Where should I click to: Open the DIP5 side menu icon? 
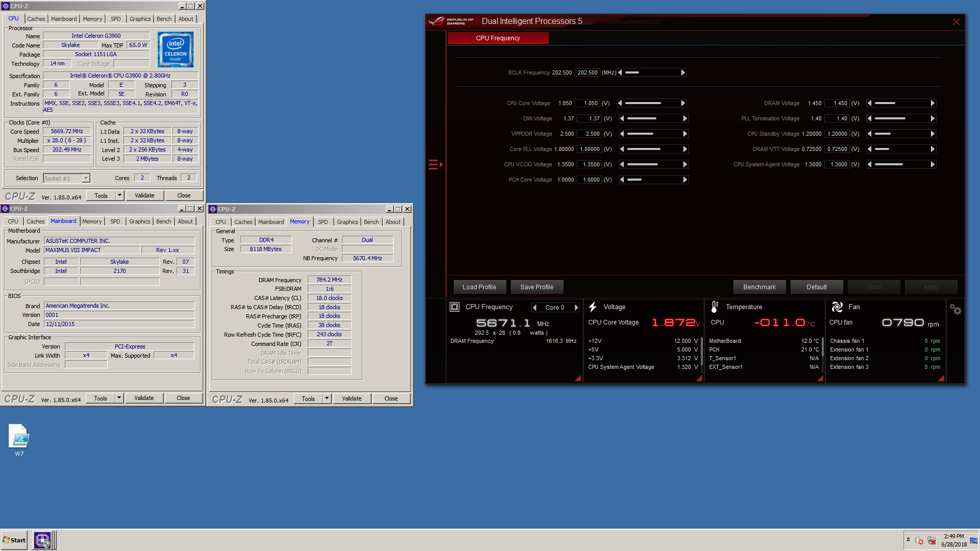pos(435,164)
